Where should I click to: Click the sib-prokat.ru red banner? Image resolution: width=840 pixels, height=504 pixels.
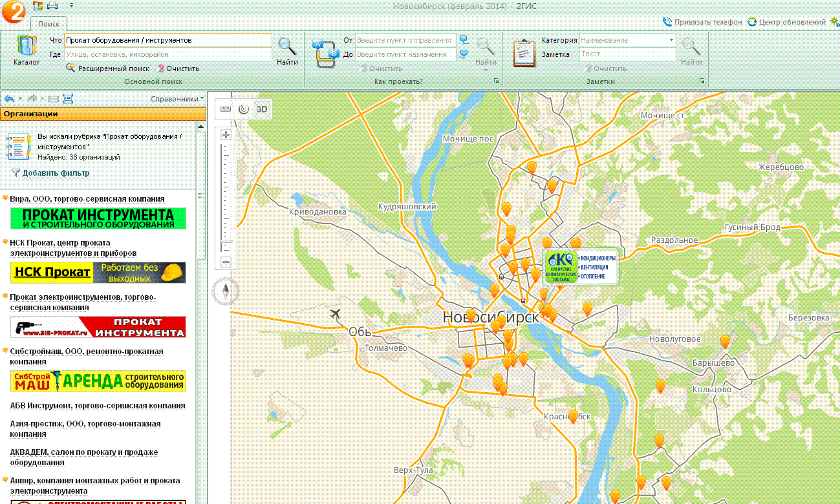(x=98, y=327)
